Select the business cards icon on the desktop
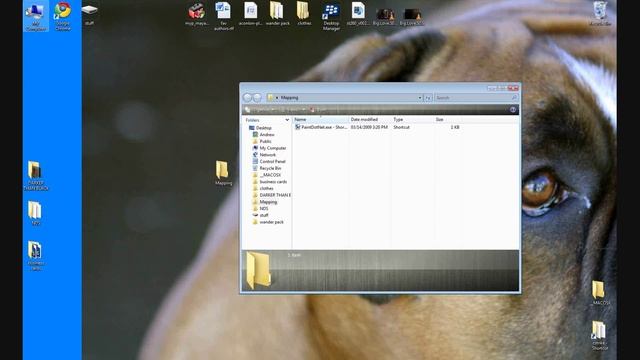 pyautogui.click(x=36, y=256)
